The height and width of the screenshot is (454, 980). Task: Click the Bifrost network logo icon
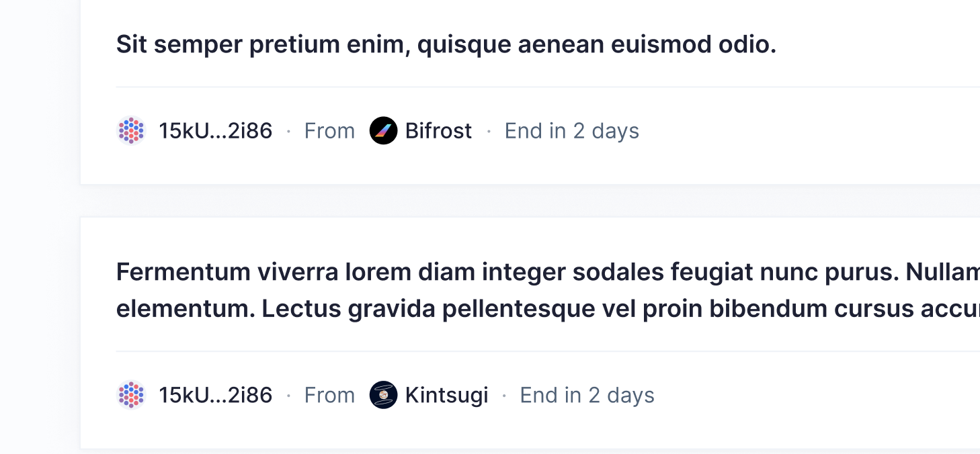pyautogui.click(x=383, y=131)
